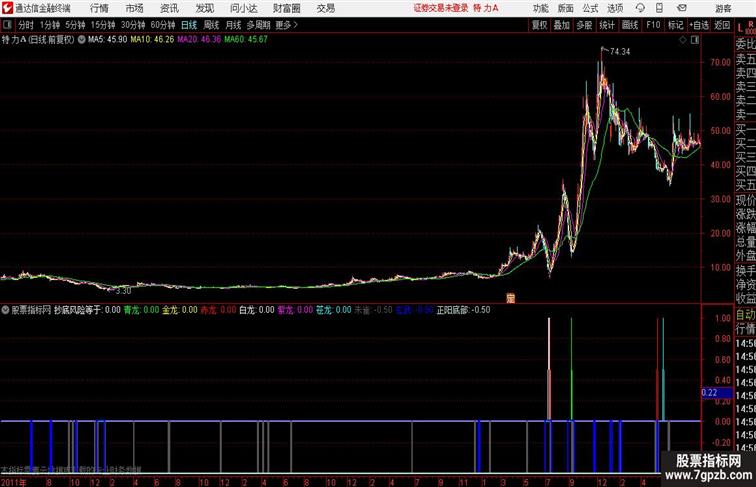Click the MA5: 45.90 label
756x487 pixels.
(108, 40)
